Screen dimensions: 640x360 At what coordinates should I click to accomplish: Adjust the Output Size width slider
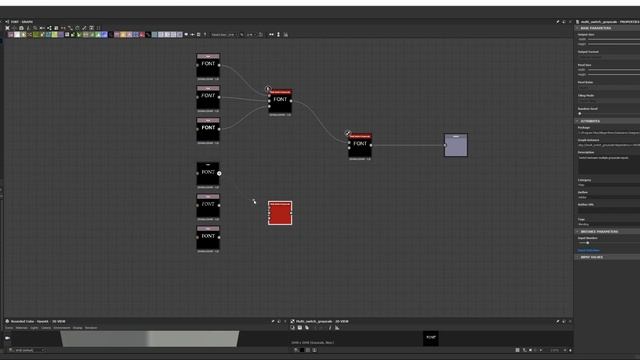pyautogui.click(x=613, y=39)
